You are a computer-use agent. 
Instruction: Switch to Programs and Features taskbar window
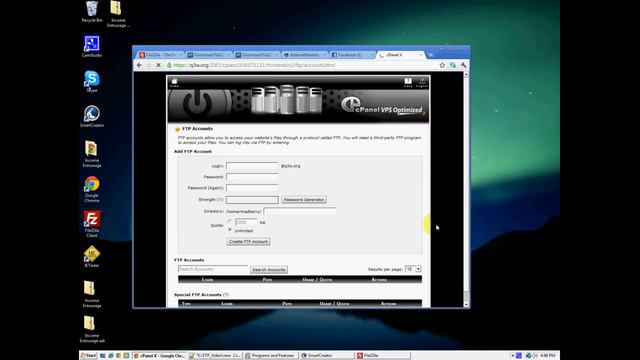[x=271, y=356]
